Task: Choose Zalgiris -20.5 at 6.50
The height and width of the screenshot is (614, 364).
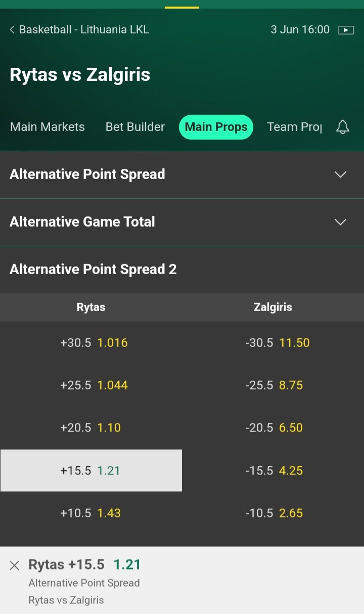Action: coord(274,428)
